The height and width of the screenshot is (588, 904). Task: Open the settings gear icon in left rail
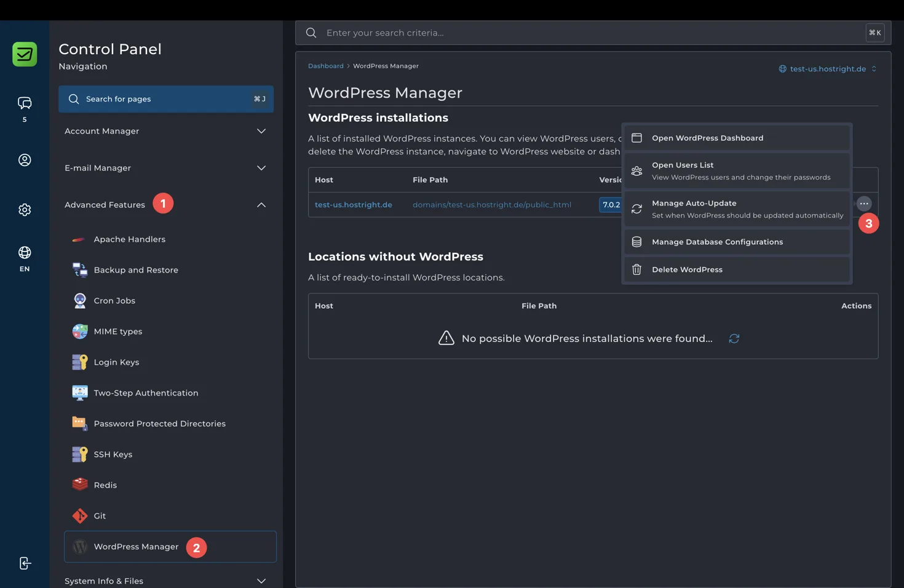click(25, 210)
